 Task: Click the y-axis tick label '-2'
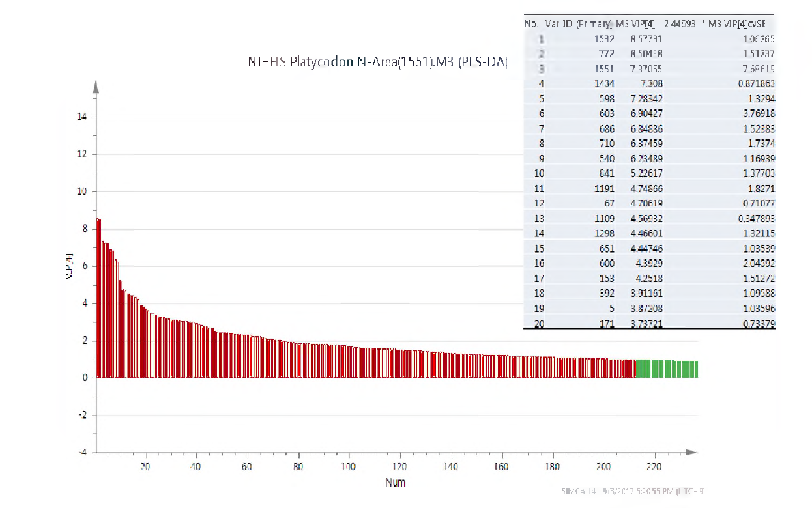point(83,415)
